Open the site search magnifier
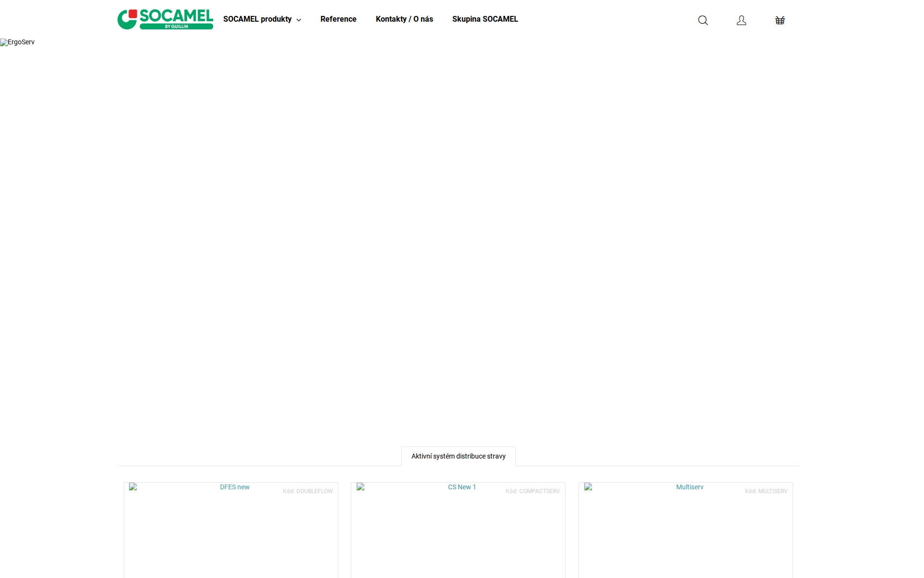This screenshot has width=924, height=578. pyautogui.click(x=703, y=20)
